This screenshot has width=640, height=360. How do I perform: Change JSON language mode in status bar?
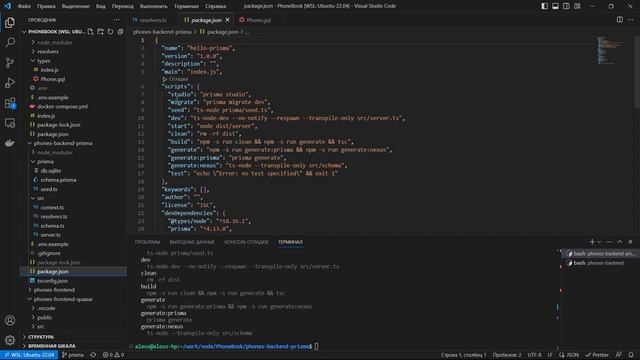coord(569,355)
